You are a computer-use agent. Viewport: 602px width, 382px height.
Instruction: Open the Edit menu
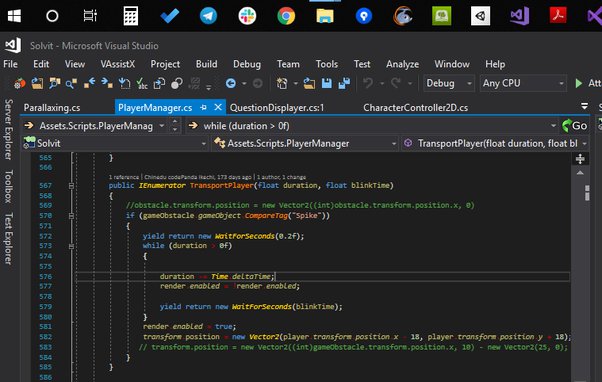click(x=41, y=64)
